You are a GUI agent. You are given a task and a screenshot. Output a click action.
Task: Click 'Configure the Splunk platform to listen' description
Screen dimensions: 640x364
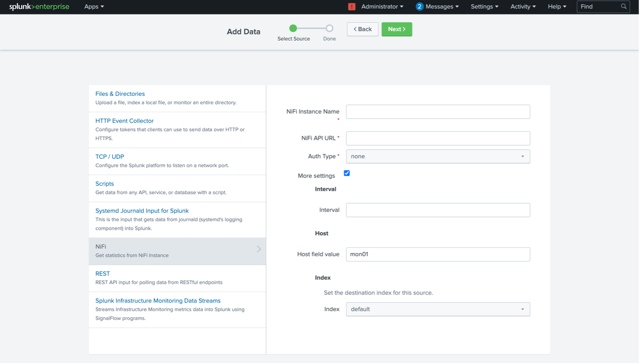162,166
